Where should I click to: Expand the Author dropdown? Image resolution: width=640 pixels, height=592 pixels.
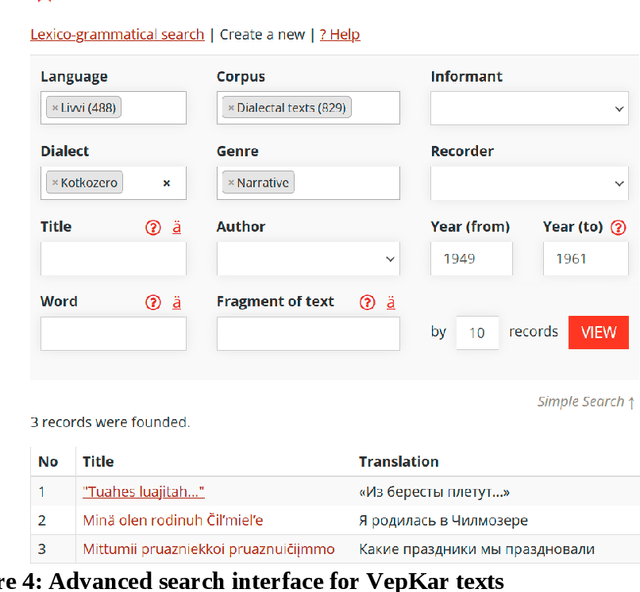[308, 258]
